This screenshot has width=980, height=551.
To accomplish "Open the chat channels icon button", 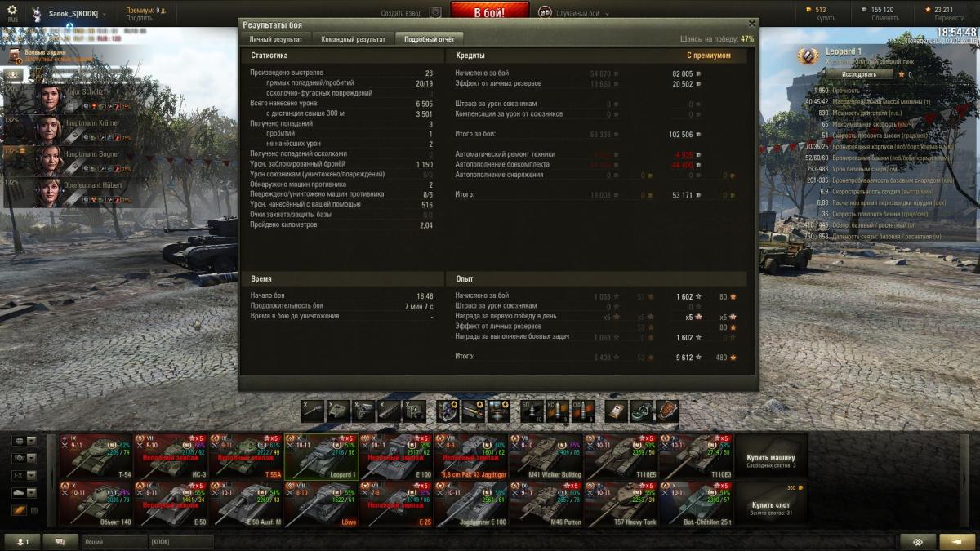I will tap(60, 542).
